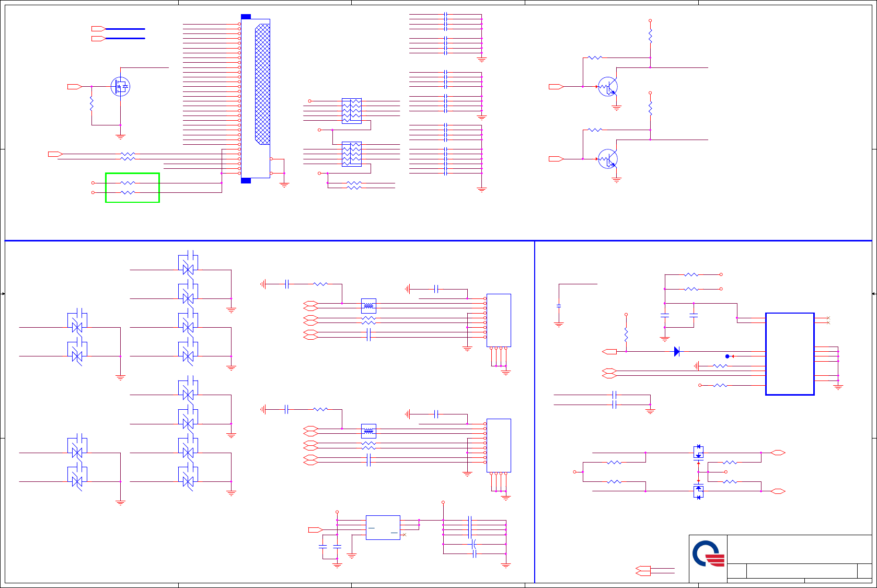This screenshot has height=588, width=877.
Task: Click the blue test point dot near the IC
Action: 727,356
